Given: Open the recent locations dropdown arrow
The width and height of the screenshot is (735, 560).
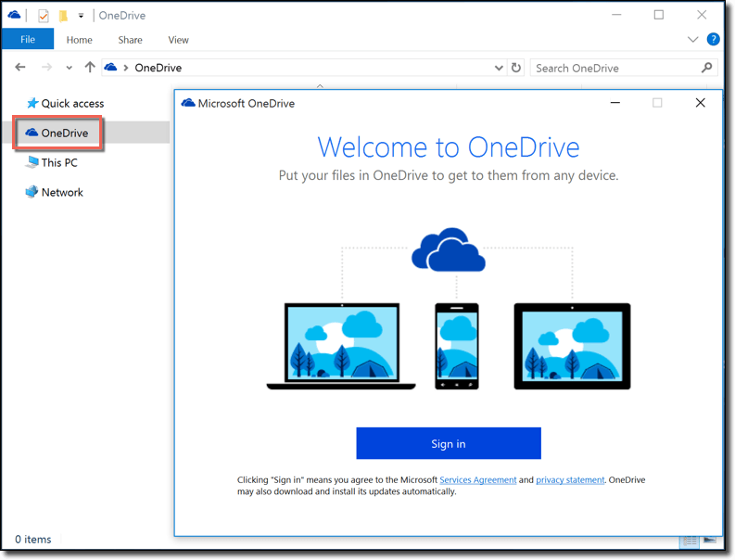Looking at the screenshot, I should [69, 68].
